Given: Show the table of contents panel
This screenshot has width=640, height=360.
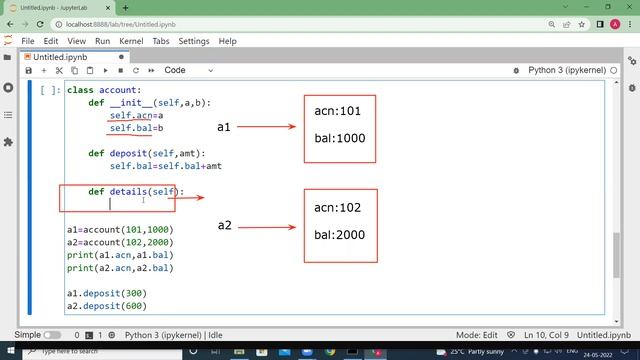Looking at the screenshot, I should [8, 115].
